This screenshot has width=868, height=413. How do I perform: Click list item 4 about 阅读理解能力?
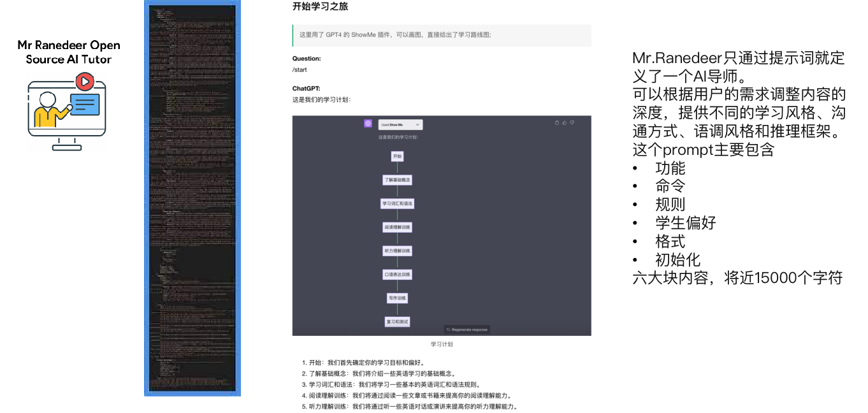coord(407,395)
